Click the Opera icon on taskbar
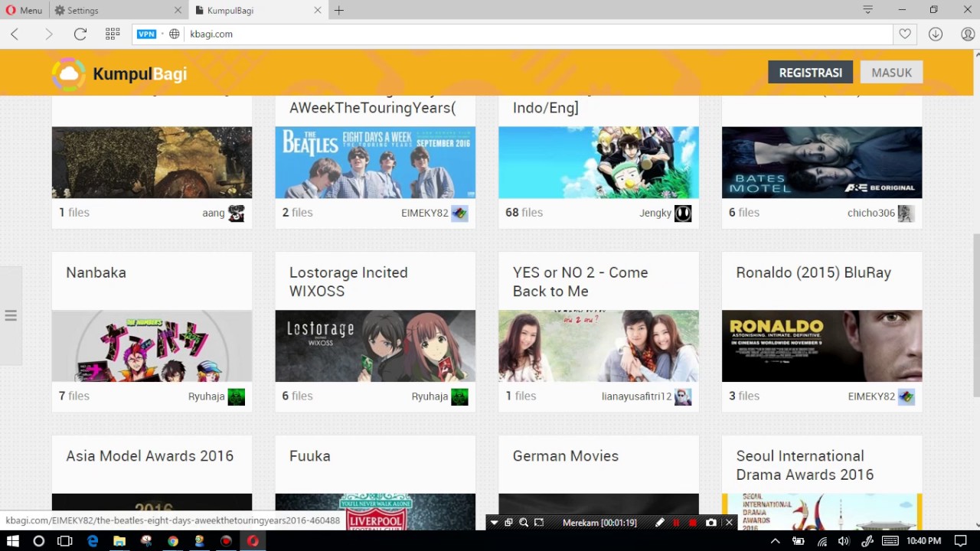 pos(253,540)
